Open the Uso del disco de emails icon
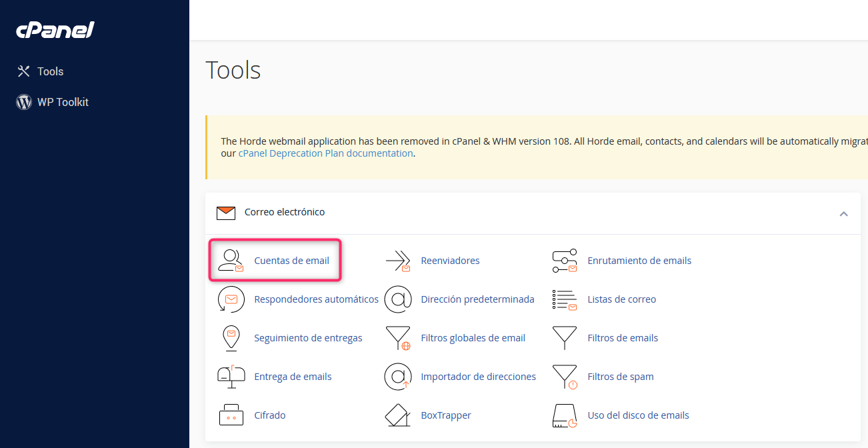Image resolution: width=868 pixels, height=448 pixels. click(x=565, y=415)
